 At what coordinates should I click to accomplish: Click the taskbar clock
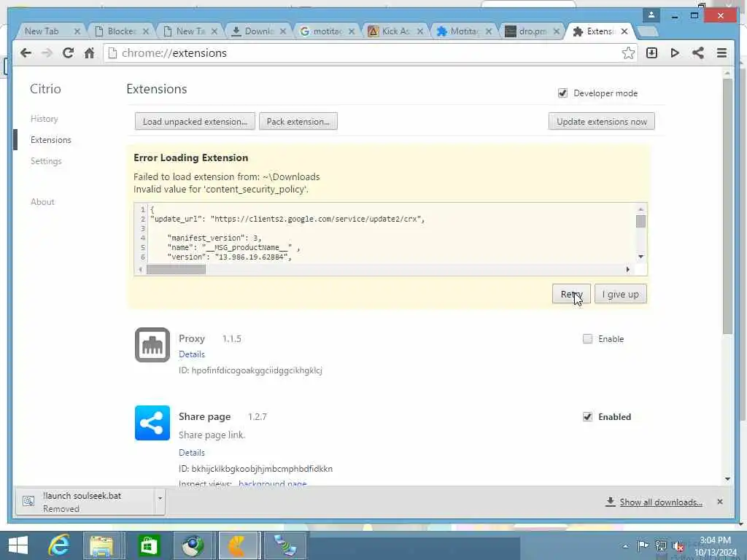(715, 546)
